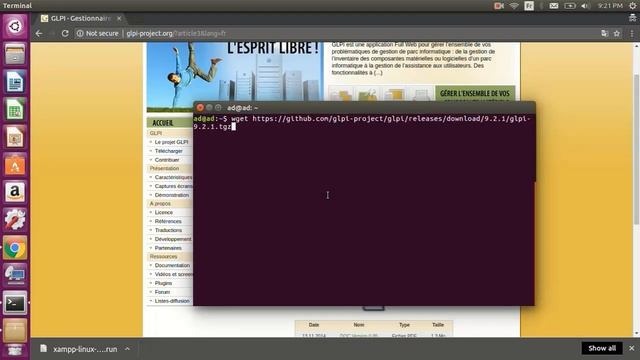Open Listes-diffusion sidebar link
The image size is (640, 360).
[x=172, y=301]
